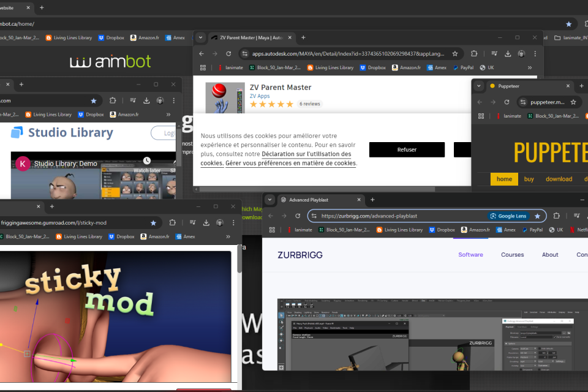Show more bookmarks chevron in Autodesk window

coord(530,67)
